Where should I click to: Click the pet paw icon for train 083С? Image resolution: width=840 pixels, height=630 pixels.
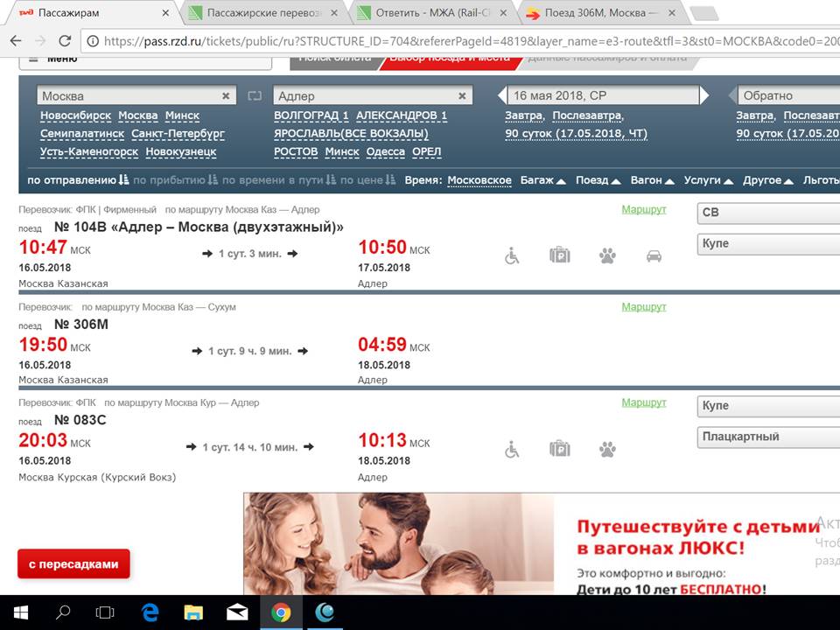point(607,450)
